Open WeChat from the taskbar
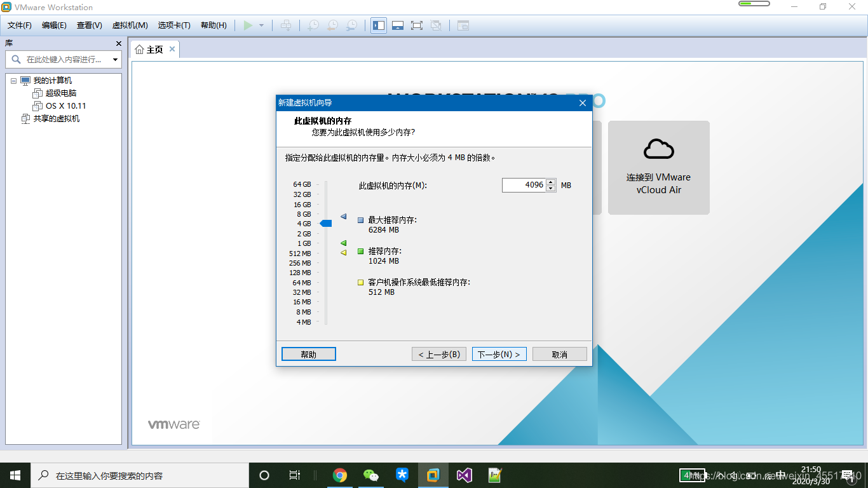Screen dimensions: 868x488 371,475
